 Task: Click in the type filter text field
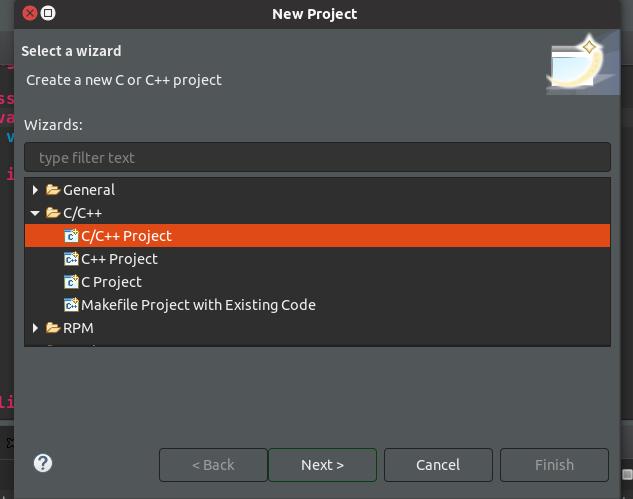(317, 157)
